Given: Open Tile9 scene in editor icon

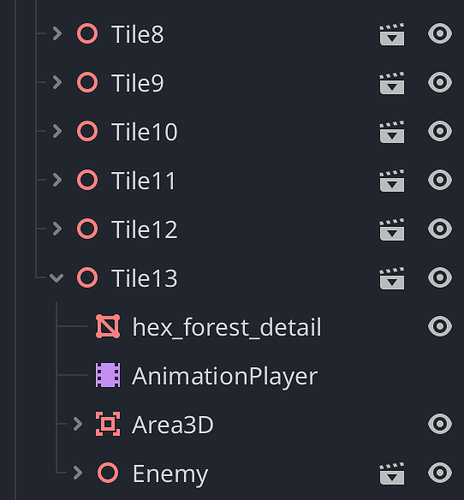Looking at the screenshot, I should click(392, 83).
